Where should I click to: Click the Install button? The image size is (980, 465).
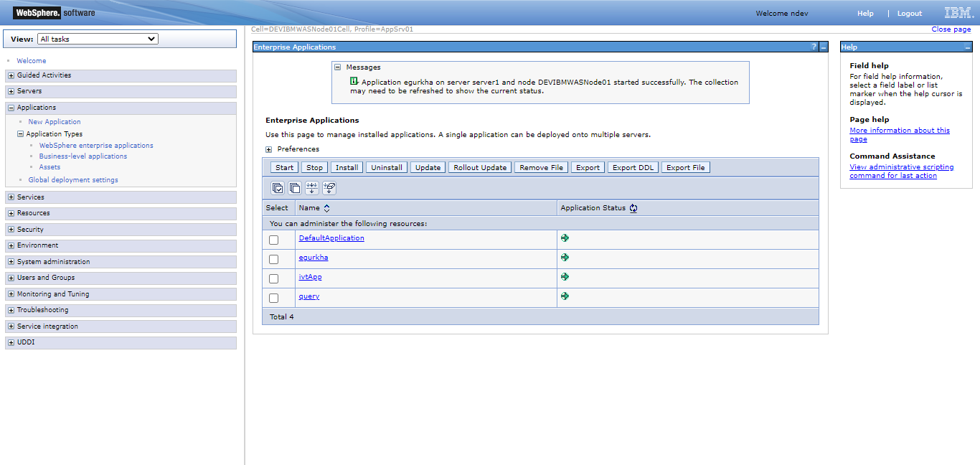tap(347, 167)
